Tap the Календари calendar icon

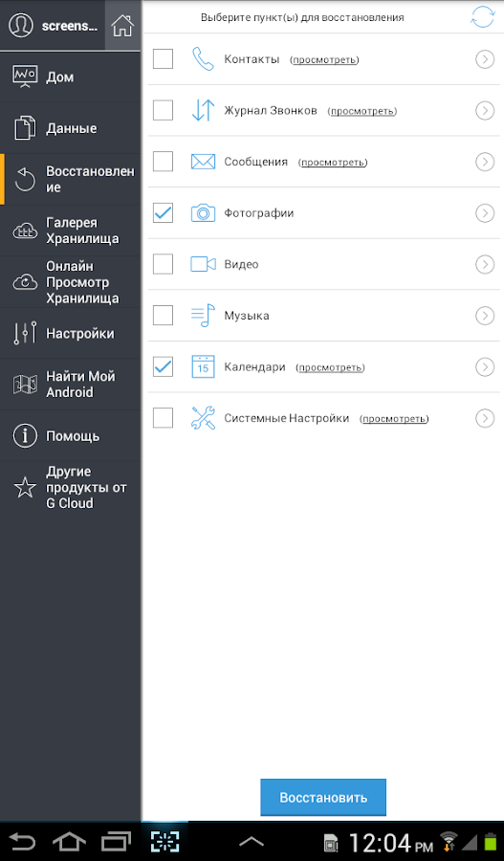(203, 366)
